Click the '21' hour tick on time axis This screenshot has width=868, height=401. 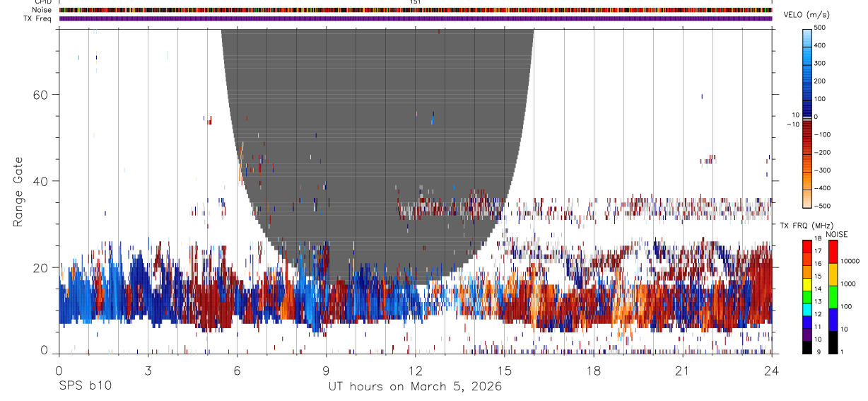pyautogui.click(x=683, y=371)
